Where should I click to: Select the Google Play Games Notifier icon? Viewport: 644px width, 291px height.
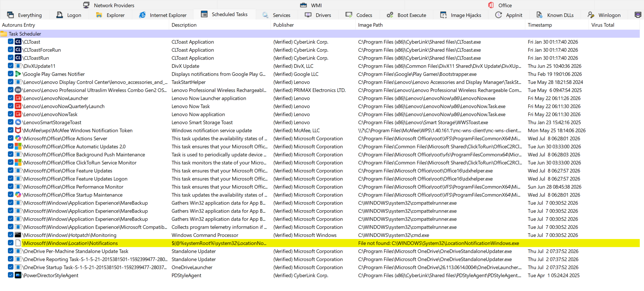click(18, 74)
